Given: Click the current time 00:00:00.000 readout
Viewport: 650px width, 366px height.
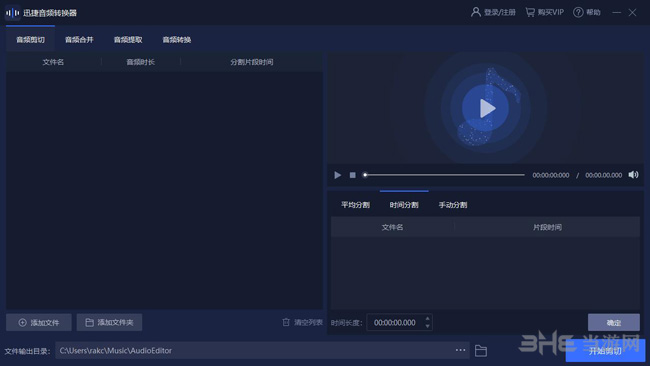Looking at the screenshot, I should pos(551,175).
